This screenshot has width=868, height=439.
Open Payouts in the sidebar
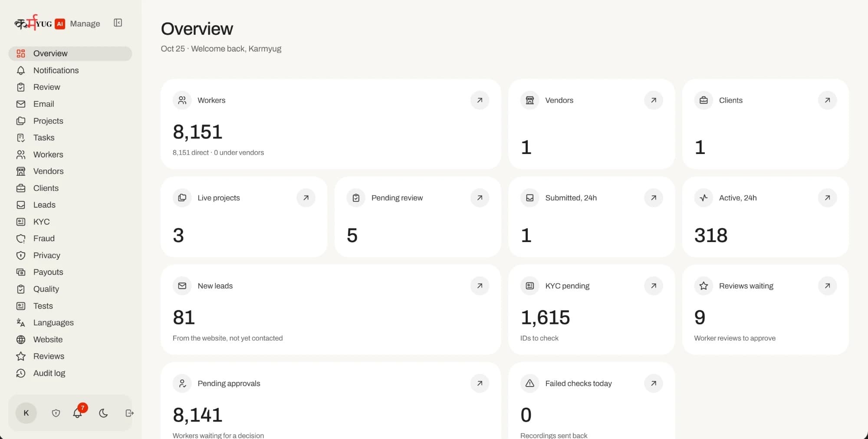[70, 272]
